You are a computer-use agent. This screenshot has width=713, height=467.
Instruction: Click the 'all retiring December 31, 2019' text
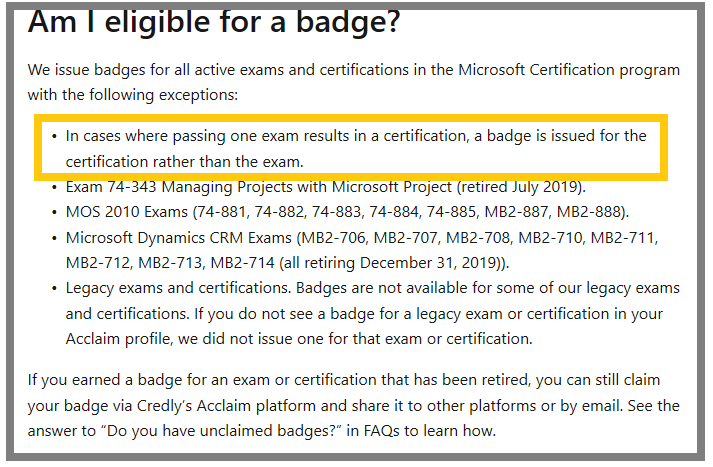click(x=392, y=263)
